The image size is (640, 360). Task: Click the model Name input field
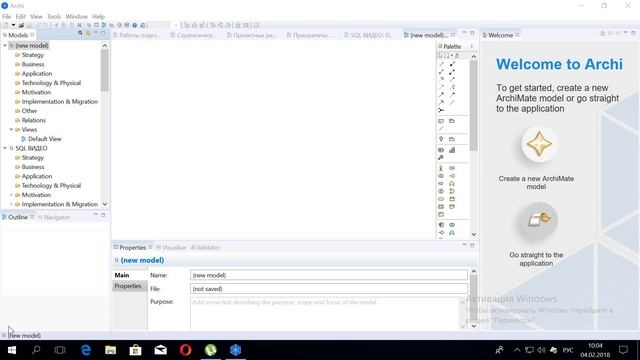point(329,275)
